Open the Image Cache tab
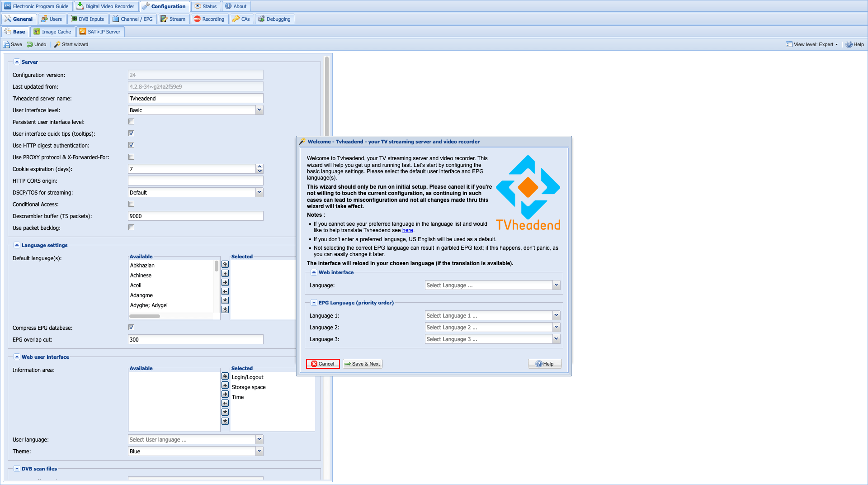 point(52,32)
